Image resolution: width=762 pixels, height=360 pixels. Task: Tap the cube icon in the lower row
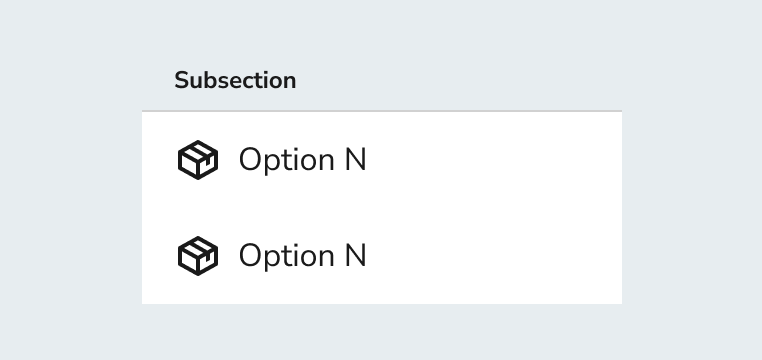coord(198,256)
